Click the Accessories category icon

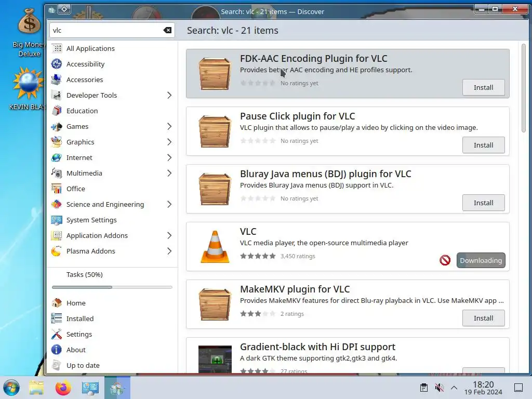coord(57,79)
